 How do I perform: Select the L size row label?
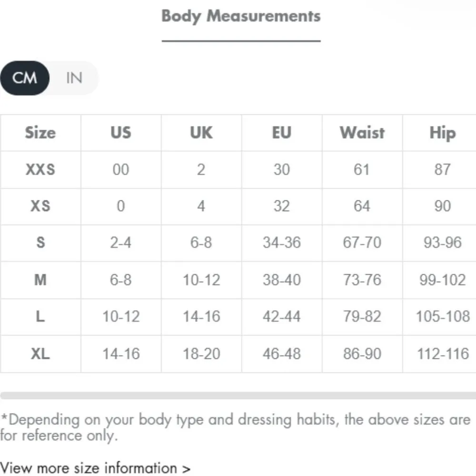(40, 317)
